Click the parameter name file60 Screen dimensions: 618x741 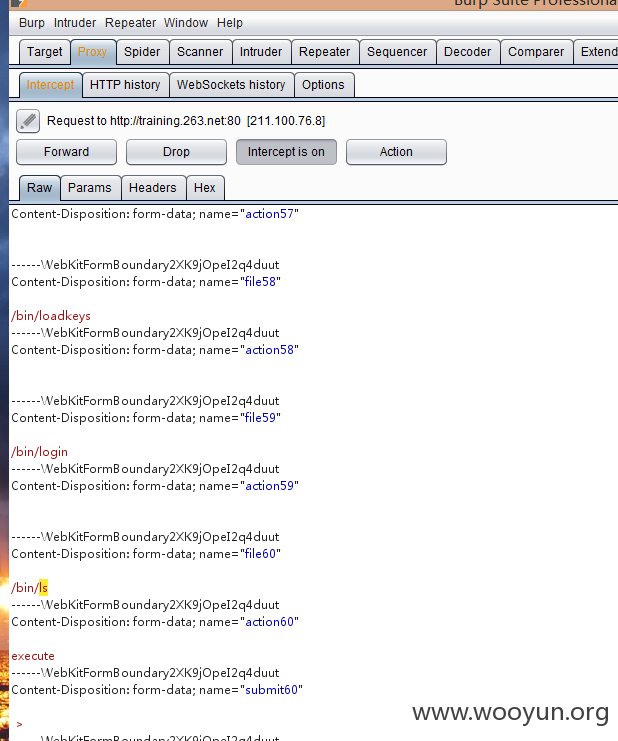point(260,554)
